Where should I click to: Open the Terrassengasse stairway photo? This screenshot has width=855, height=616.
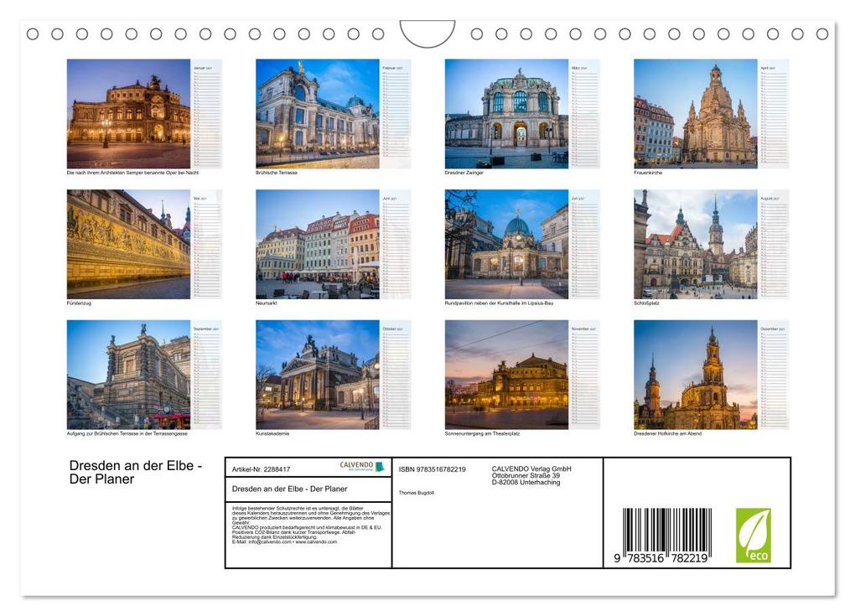129,375
